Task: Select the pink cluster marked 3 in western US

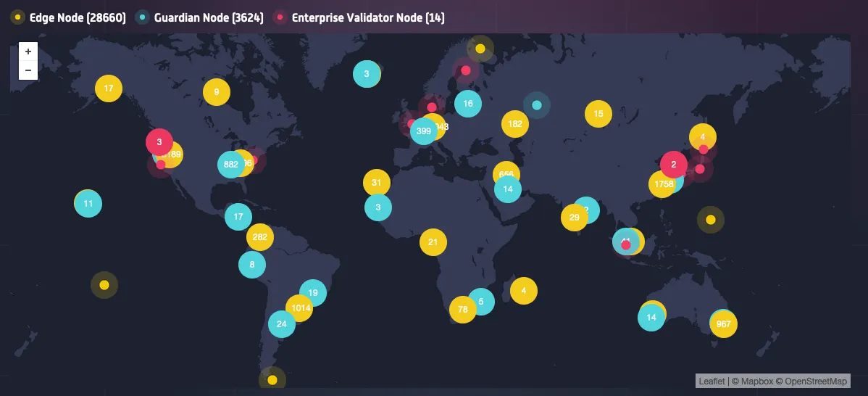Action: [x=159, y=141]
